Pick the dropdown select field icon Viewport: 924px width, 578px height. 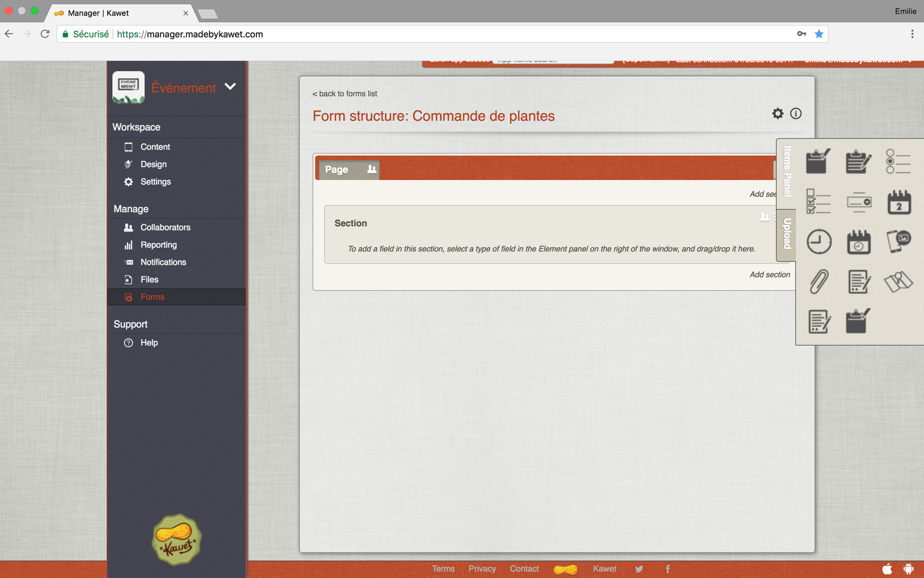tap(858, 202)
